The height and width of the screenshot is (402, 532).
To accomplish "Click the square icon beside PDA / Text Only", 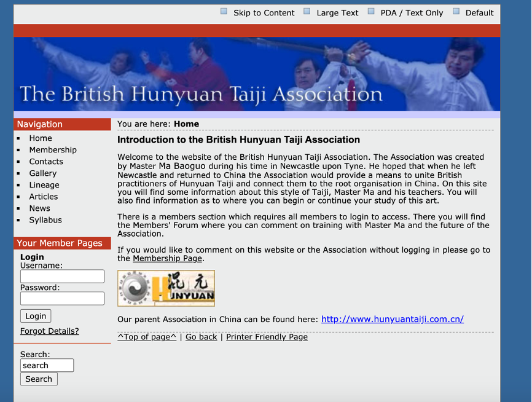I will tap(371, 11).
